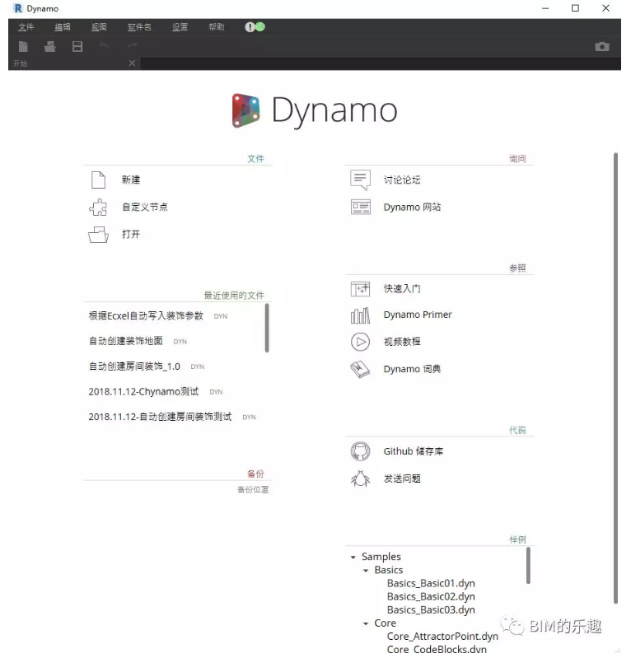Click the camera export image icon
The width and height of the screenshot is (631, 672).
click(x=602, y=46)
